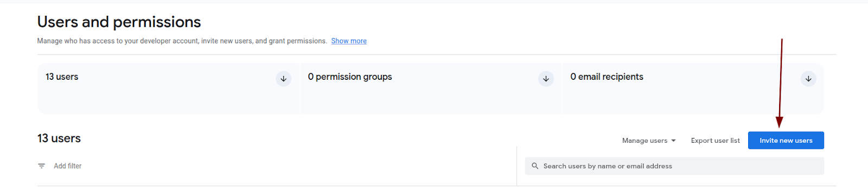Select the 0 email recipients card

pos(693,88)
